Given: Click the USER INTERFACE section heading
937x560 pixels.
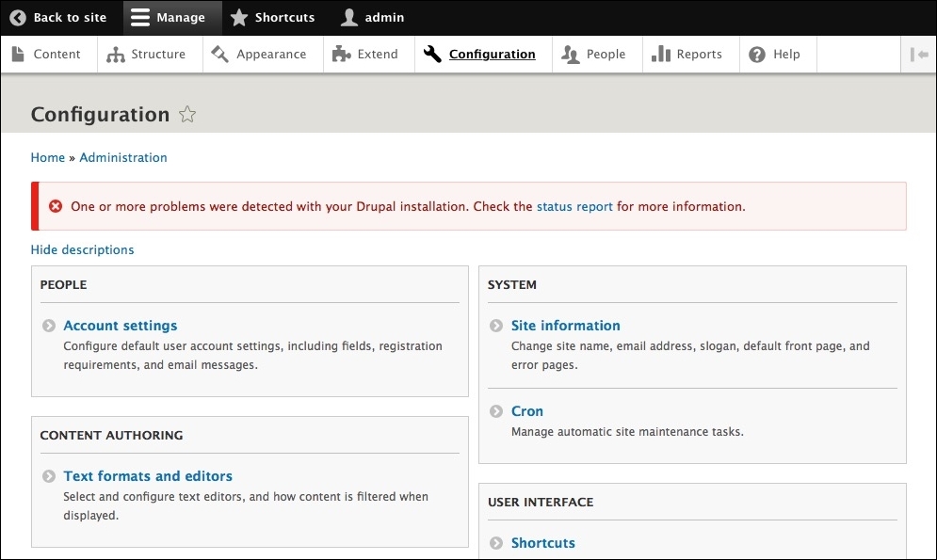Looking at the screenshot, I should pos(541,502).
